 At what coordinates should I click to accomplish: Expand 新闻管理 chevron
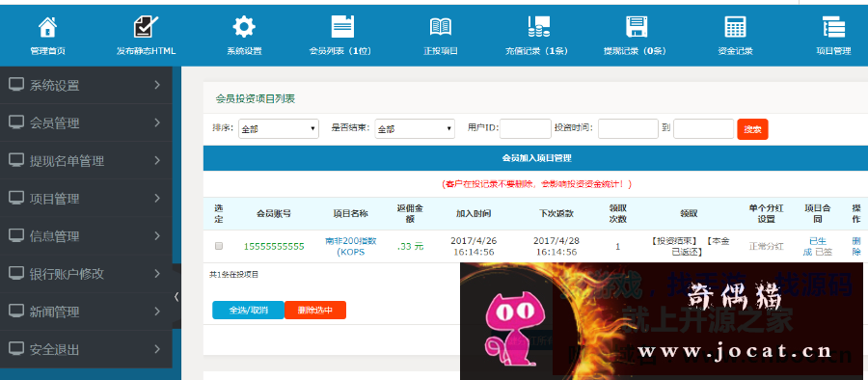(157, 311)
